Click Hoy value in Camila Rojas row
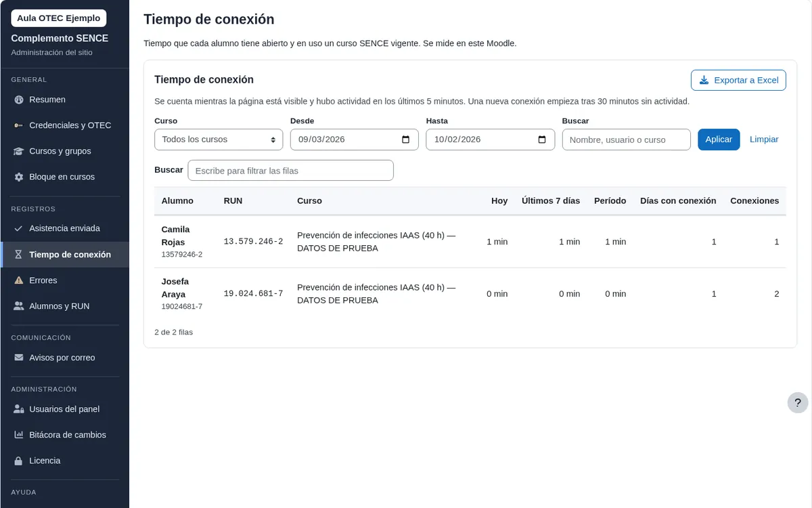812x508 pixels. [x=497, y=242]
